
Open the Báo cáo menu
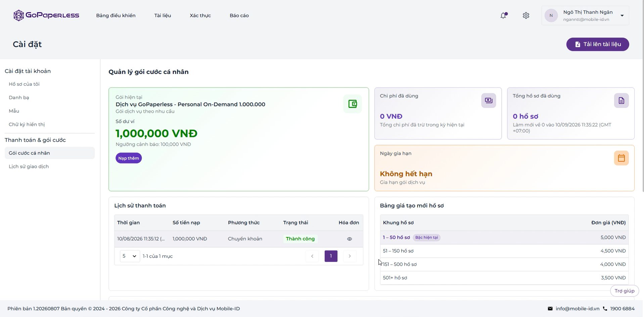click(x=239, y=15)
